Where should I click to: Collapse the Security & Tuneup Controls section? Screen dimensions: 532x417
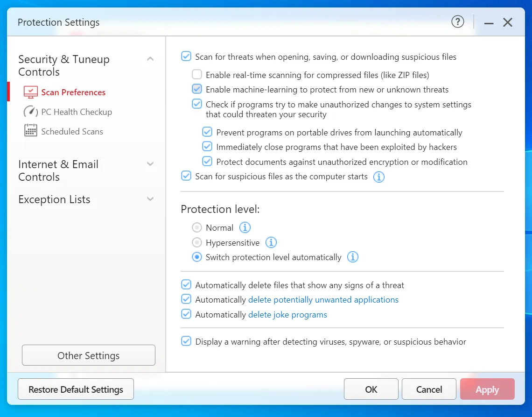coord(150,59)
